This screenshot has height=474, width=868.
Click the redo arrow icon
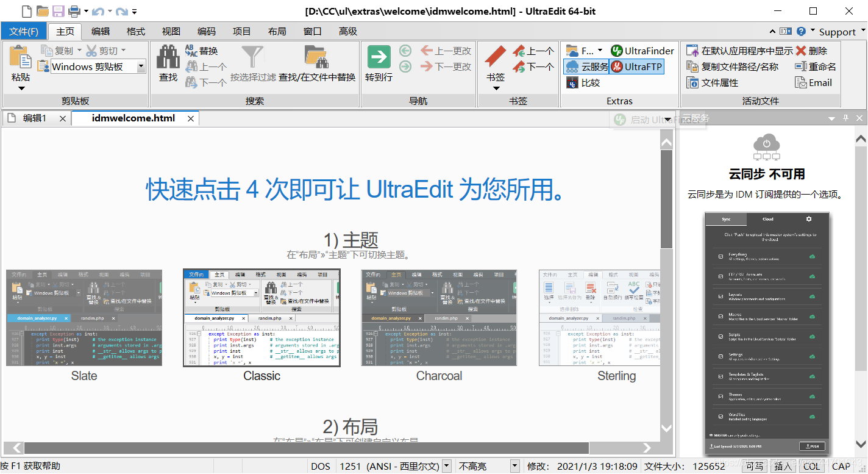coord(121,11)
